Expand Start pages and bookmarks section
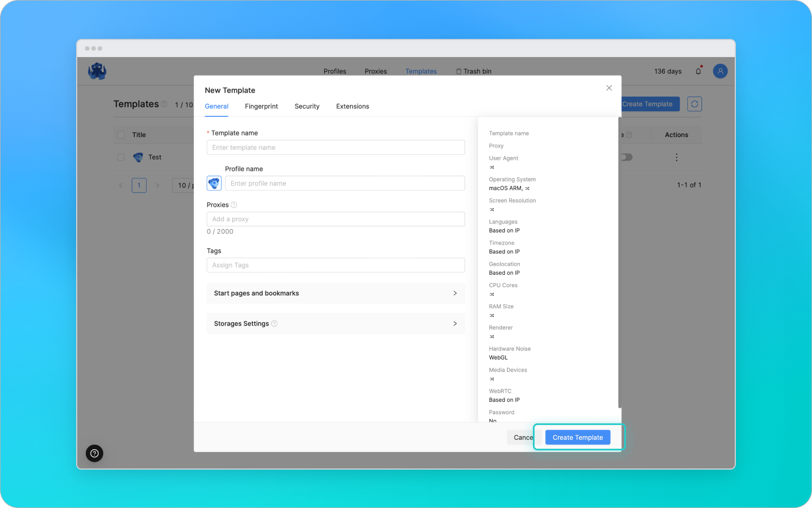 point(336,293)
